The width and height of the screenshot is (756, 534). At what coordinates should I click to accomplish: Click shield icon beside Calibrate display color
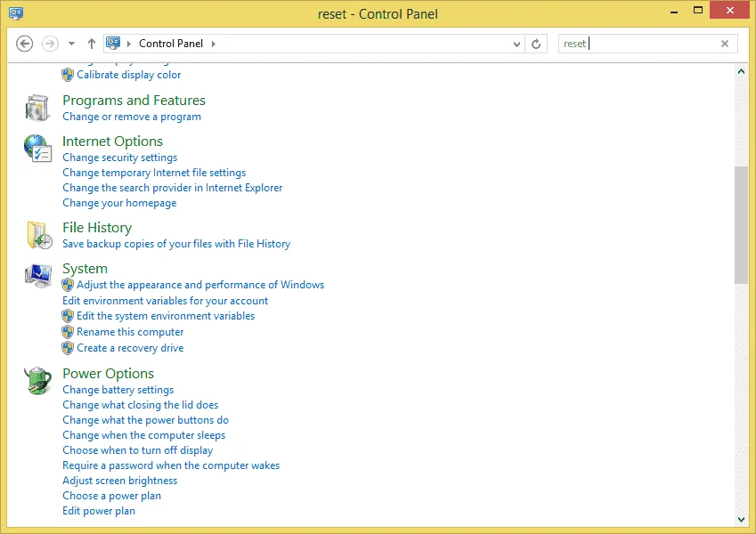[x=68, y=75]
